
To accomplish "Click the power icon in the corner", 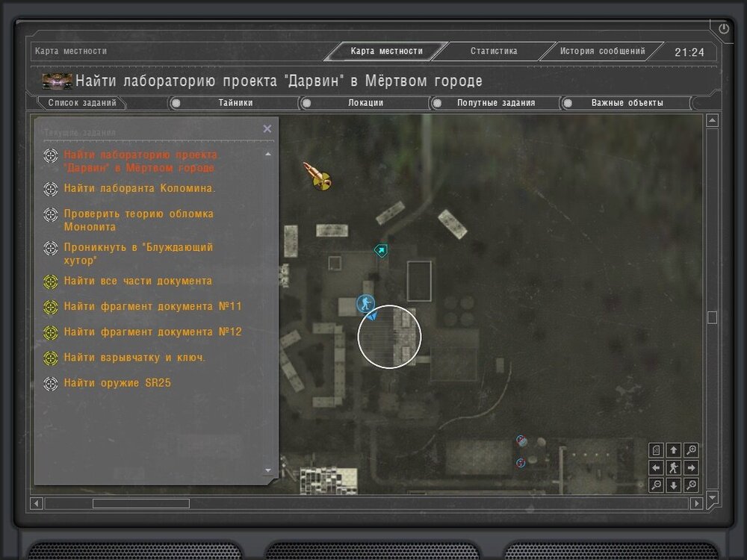I will [724, 28].
